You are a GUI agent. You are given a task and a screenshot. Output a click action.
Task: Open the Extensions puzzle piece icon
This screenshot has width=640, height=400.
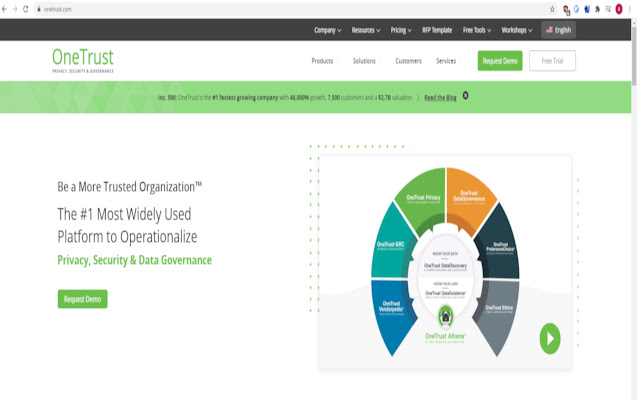[x=598, y=9]
